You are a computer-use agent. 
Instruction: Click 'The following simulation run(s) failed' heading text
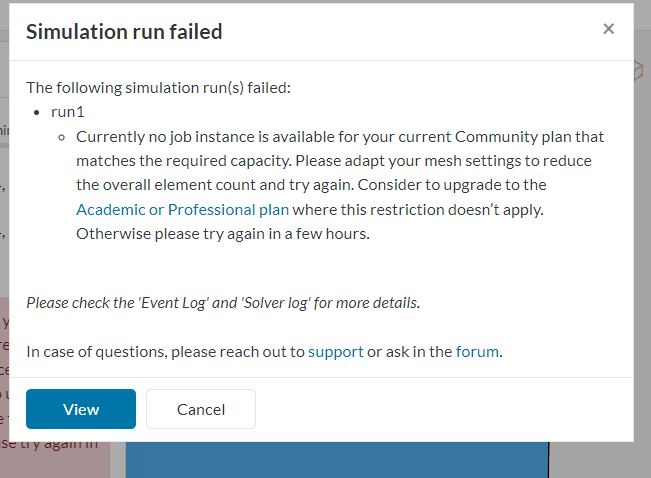click(158, 87)
